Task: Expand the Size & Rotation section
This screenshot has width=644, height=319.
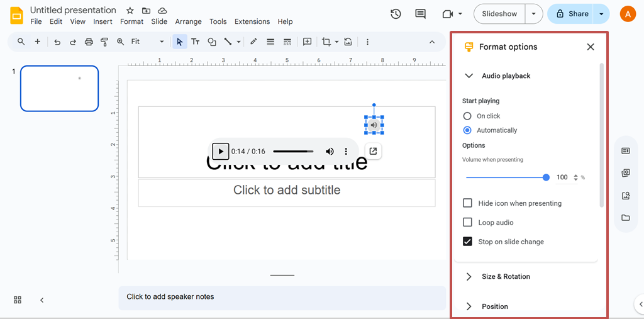Action: coord(469,277)
